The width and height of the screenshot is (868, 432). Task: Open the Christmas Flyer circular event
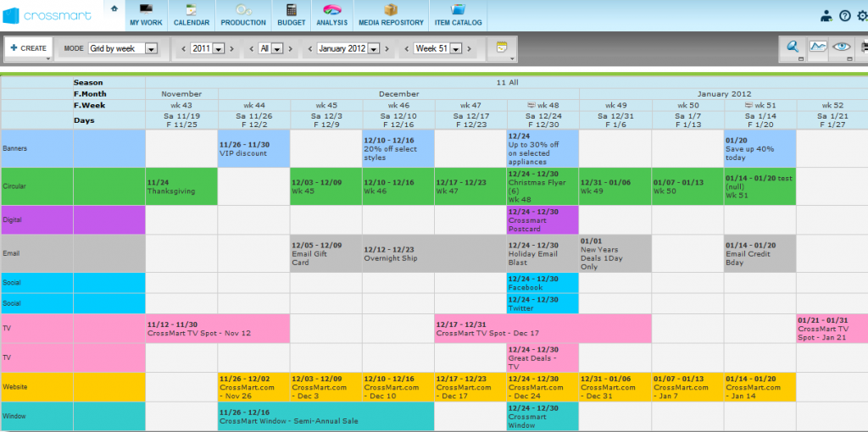[543, 186]
